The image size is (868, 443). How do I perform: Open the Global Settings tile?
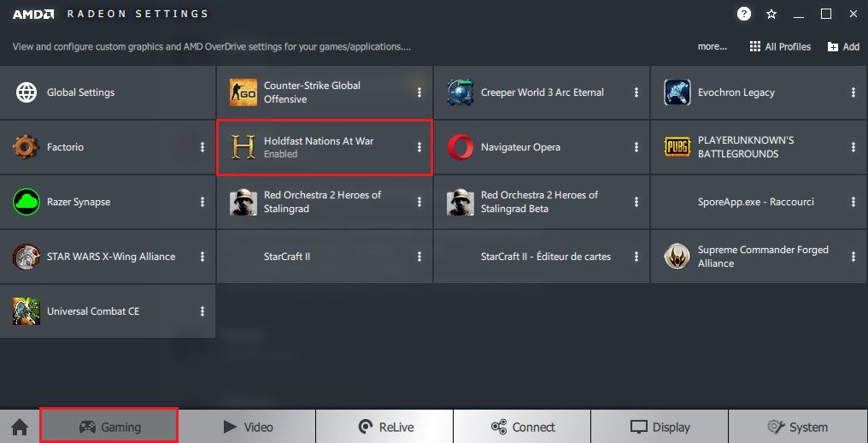coord(80,92)
